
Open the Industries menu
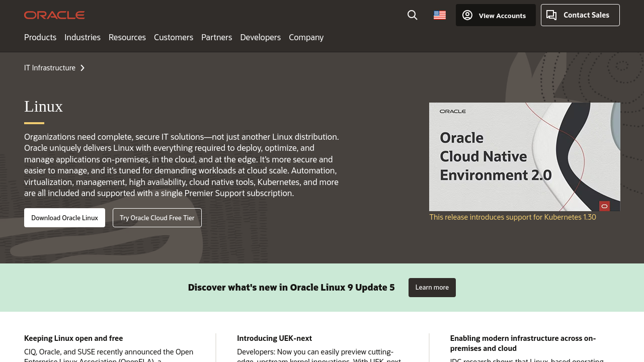pos(83,37)
